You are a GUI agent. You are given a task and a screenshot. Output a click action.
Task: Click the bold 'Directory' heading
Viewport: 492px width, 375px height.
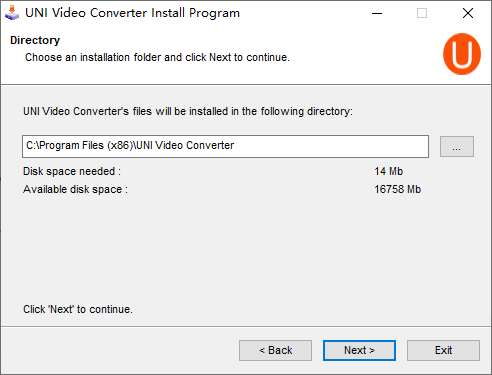click(35, 40)
